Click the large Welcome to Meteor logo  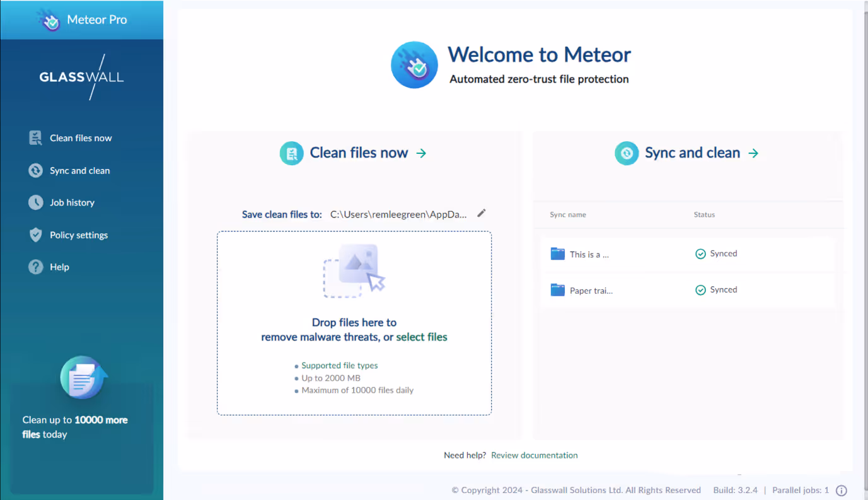pos(414,65)
